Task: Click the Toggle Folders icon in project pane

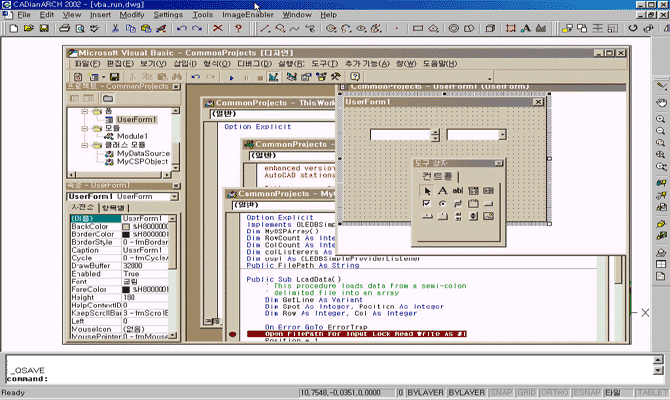Action: [108, 99]
